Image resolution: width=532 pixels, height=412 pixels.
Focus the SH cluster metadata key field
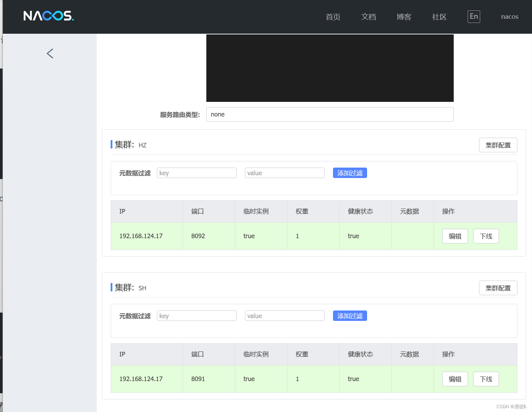197,316
